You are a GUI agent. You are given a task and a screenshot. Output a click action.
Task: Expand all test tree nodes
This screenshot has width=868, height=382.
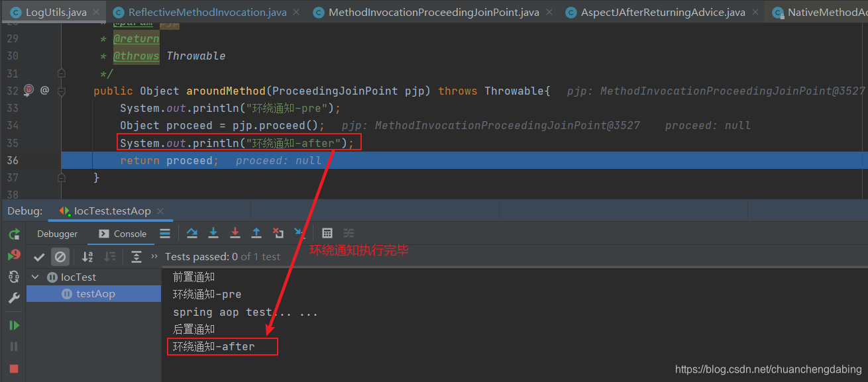coord(136,257)
